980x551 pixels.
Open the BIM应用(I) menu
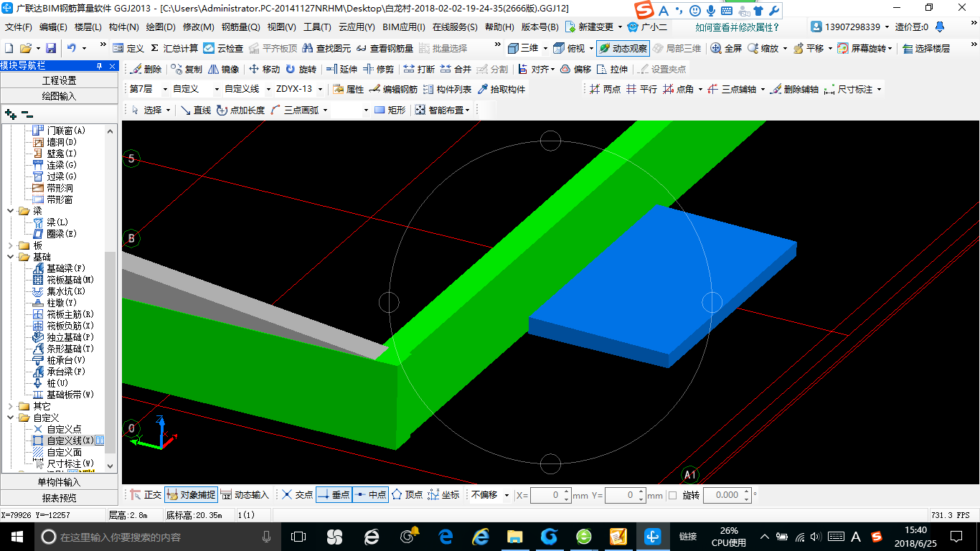tap(404, 27)
